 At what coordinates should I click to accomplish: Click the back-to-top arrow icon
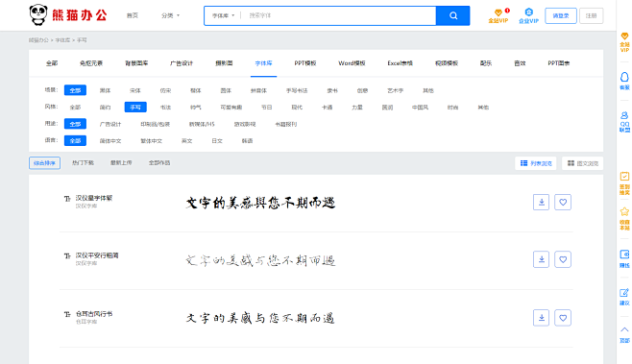pyautogui.click(x=624, y=334)
